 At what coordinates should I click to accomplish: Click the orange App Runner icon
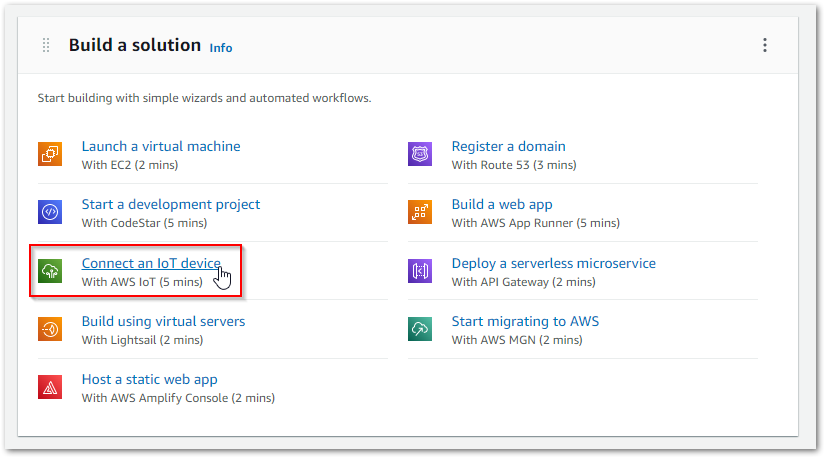click(420, 212)
